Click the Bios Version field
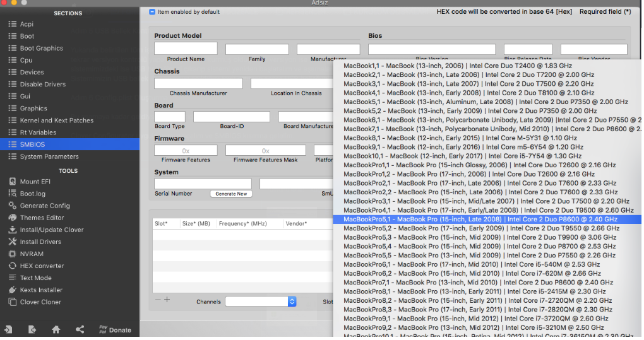Viewport: 644px width, 340px height. tap(432, 50)
